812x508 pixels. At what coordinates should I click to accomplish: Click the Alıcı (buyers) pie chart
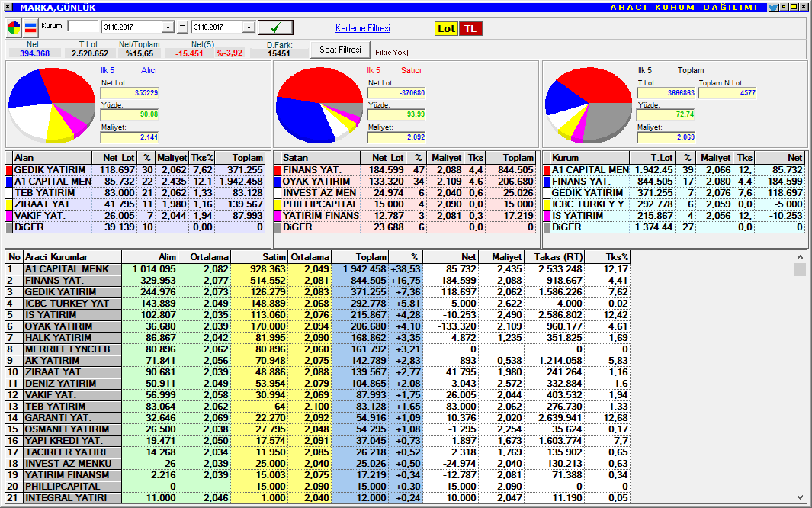click(52, 105)
